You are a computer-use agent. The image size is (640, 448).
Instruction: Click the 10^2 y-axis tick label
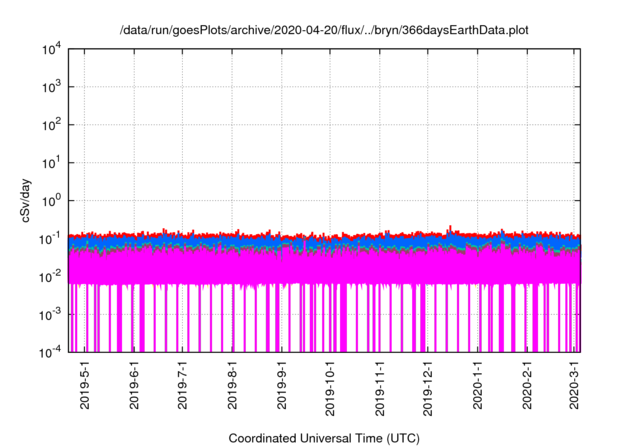point(52,124)
